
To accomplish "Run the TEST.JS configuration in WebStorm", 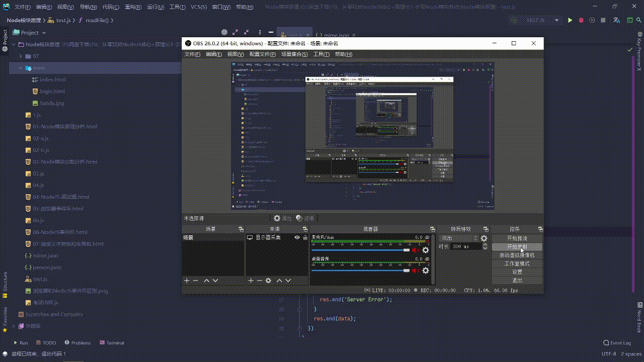I will point(570,20).
